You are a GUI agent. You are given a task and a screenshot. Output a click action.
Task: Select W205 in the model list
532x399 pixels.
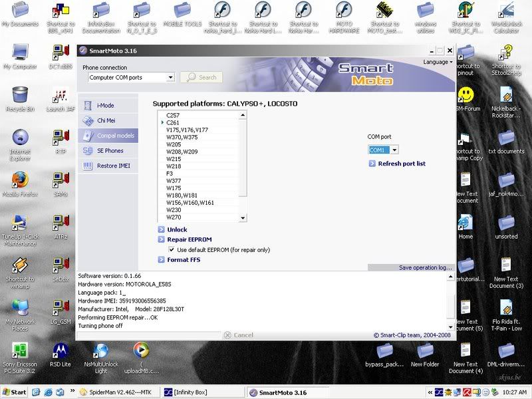174,144
